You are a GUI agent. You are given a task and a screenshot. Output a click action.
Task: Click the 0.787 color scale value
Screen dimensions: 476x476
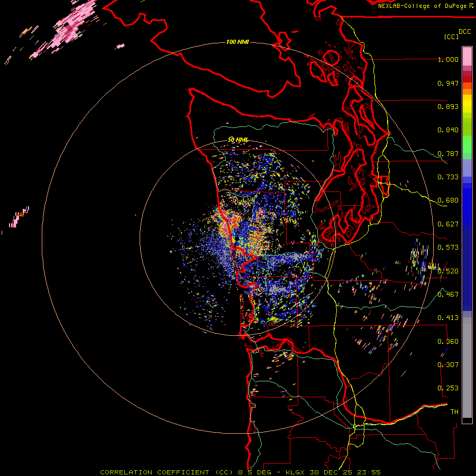[x=448, y=153]
